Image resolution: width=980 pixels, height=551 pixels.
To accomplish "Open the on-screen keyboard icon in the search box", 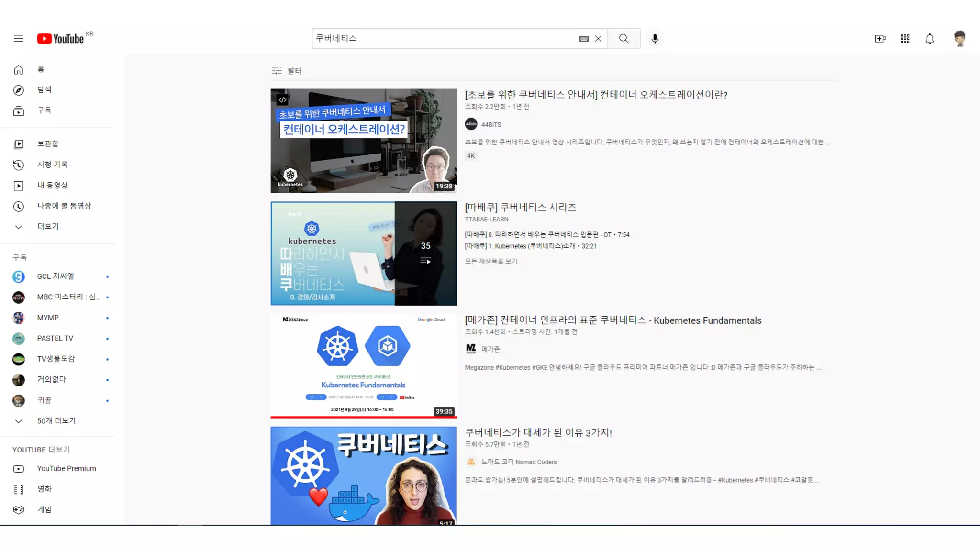I will (x=583, y=39).
